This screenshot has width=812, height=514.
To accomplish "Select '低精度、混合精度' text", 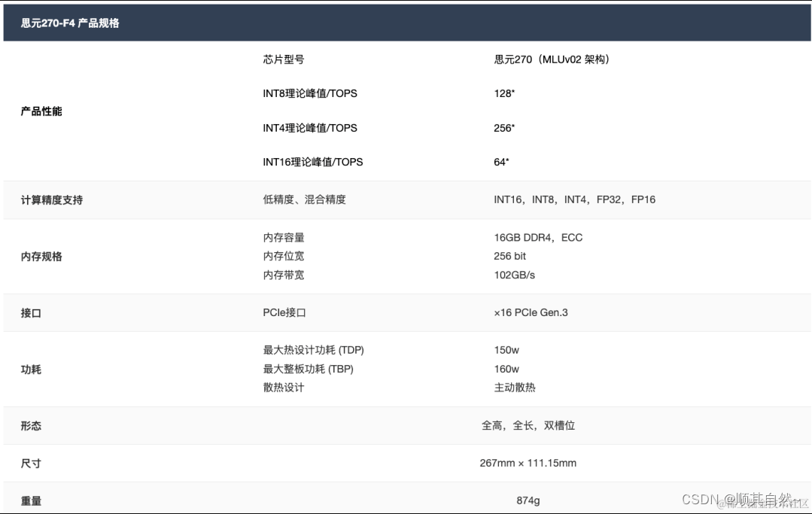I will click(x=304, y=199).
